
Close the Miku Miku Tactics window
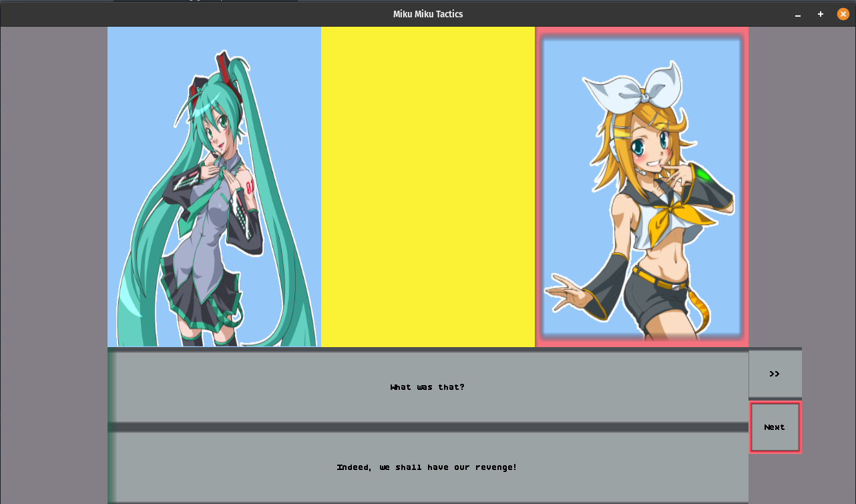(843, 14)
